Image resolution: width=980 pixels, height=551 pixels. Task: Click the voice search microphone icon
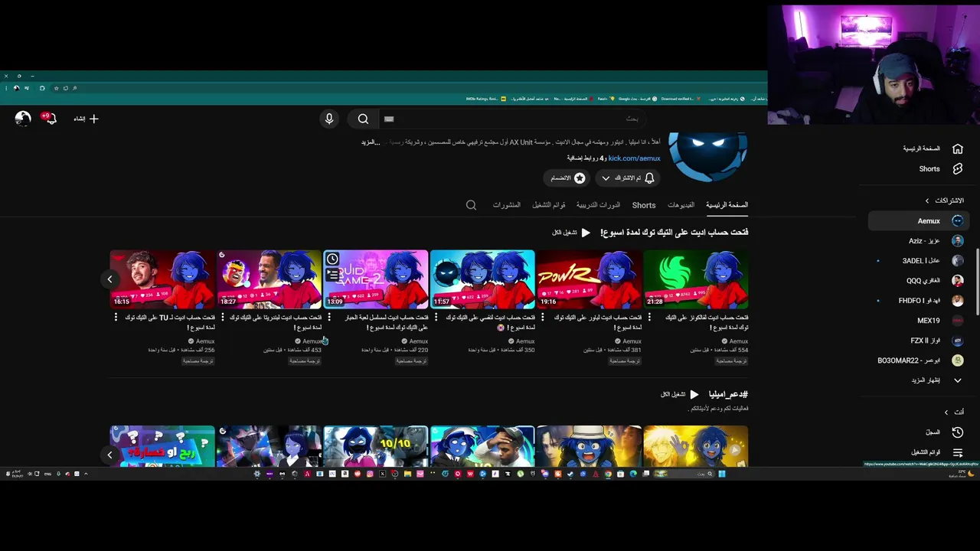click(x=329, y=119)
